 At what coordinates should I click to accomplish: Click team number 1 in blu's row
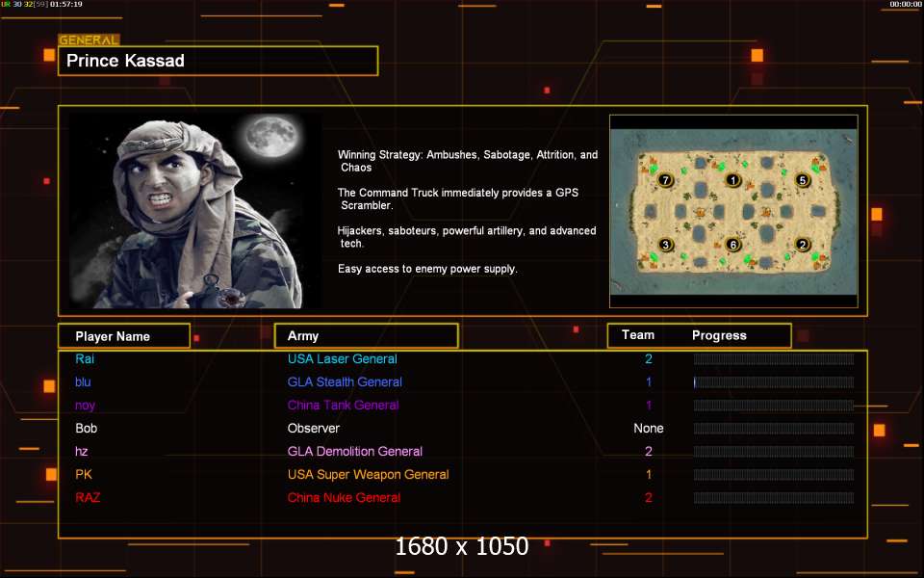[649, 381]
